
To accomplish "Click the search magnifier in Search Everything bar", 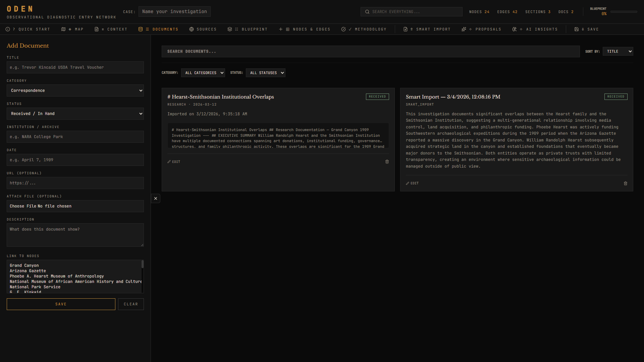I will (367, 12).
